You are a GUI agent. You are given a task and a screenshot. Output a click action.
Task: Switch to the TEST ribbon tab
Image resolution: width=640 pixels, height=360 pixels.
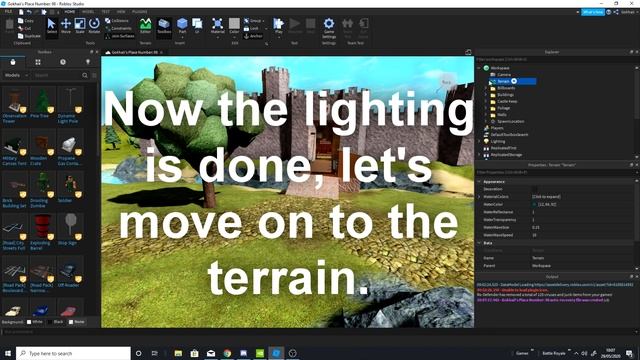[x=105, y=12]
